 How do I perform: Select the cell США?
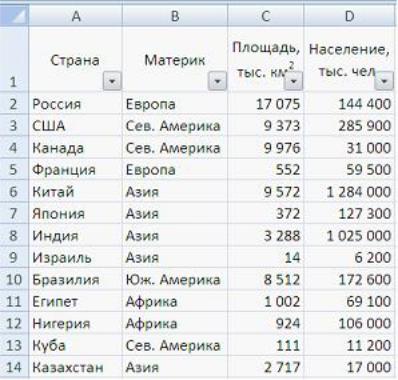click(76, 126)
